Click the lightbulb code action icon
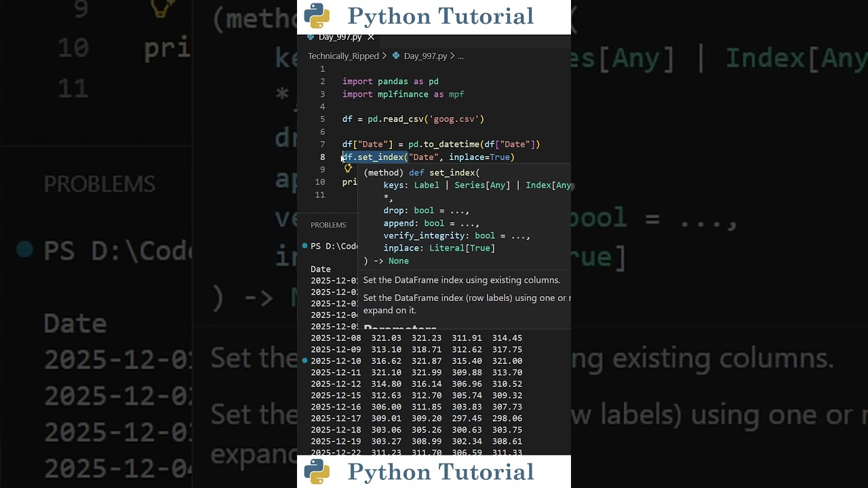 click(348, 169)
